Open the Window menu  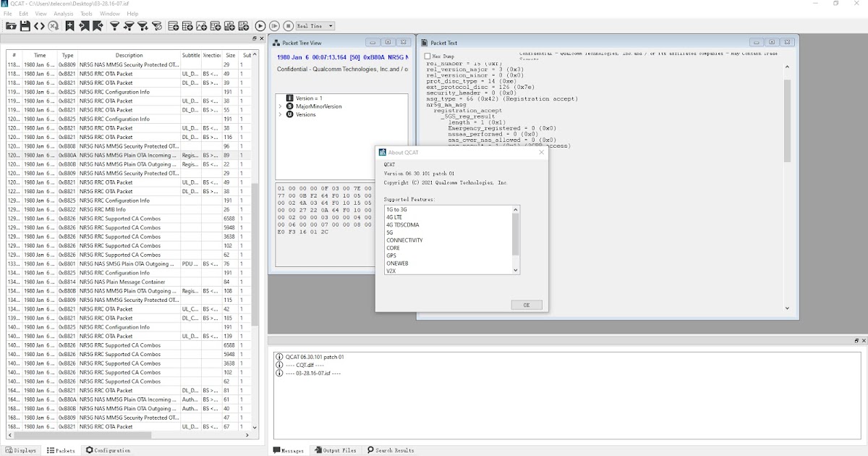point(110,14)
